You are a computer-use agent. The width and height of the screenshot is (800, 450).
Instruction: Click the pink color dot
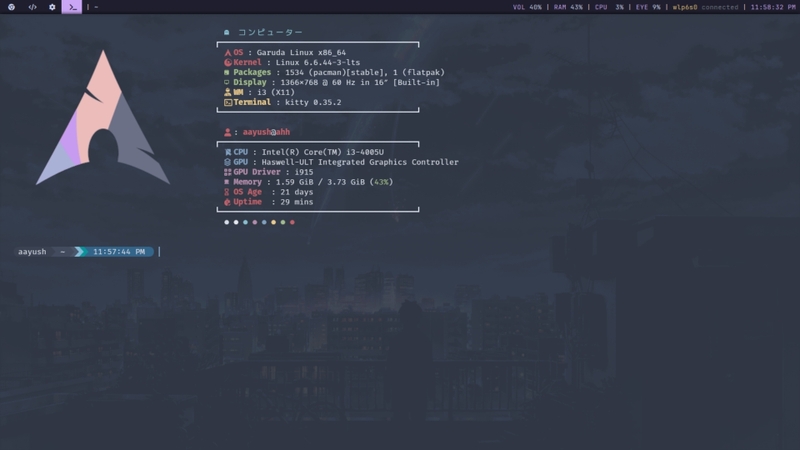[255, 222]
